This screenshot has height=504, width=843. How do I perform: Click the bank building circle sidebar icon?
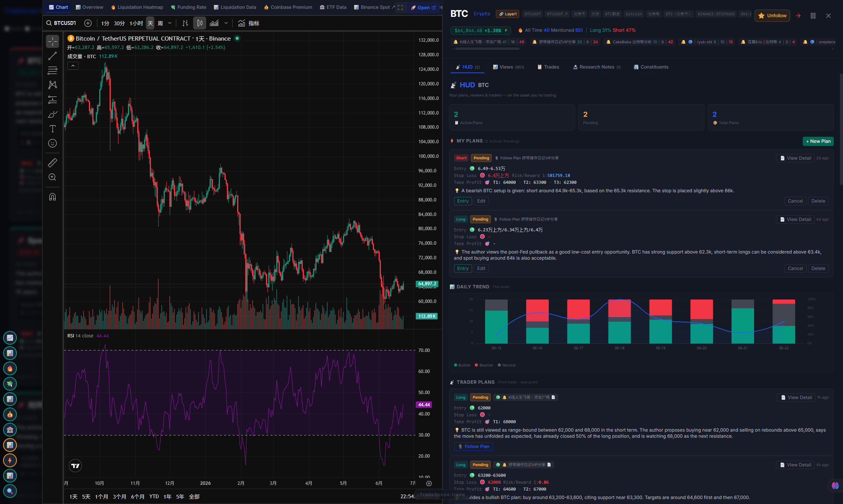(x=10, y=430)
